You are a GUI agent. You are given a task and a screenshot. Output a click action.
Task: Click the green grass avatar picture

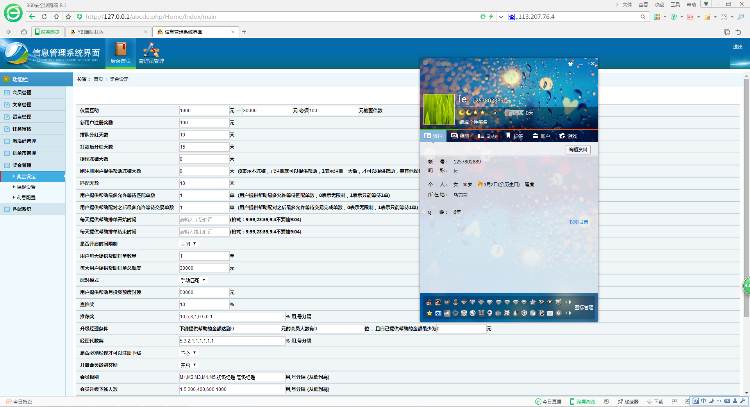click(x=439, y=110)
